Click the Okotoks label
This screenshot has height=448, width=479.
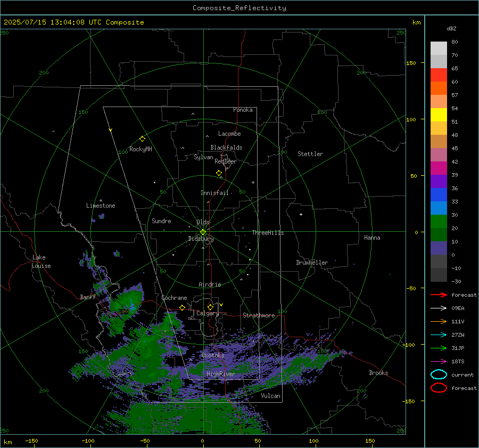tap(213, 355)
